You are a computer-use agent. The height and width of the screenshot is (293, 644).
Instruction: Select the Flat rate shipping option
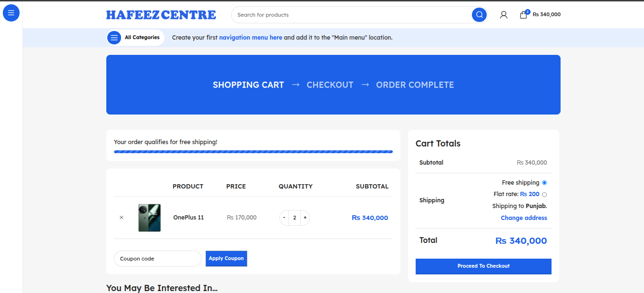coord(544,195)
